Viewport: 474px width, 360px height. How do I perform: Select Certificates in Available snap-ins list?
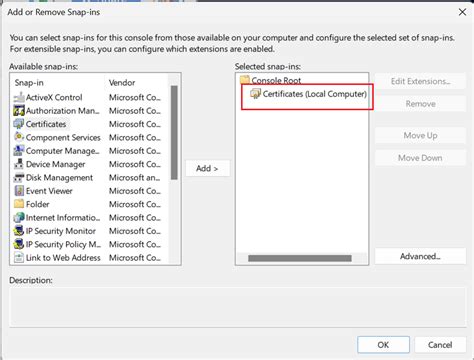[46, 124]
